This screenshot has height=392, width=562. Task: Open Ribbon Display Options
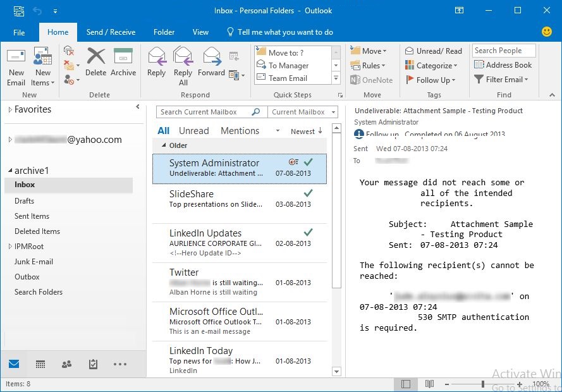[459, 10]
